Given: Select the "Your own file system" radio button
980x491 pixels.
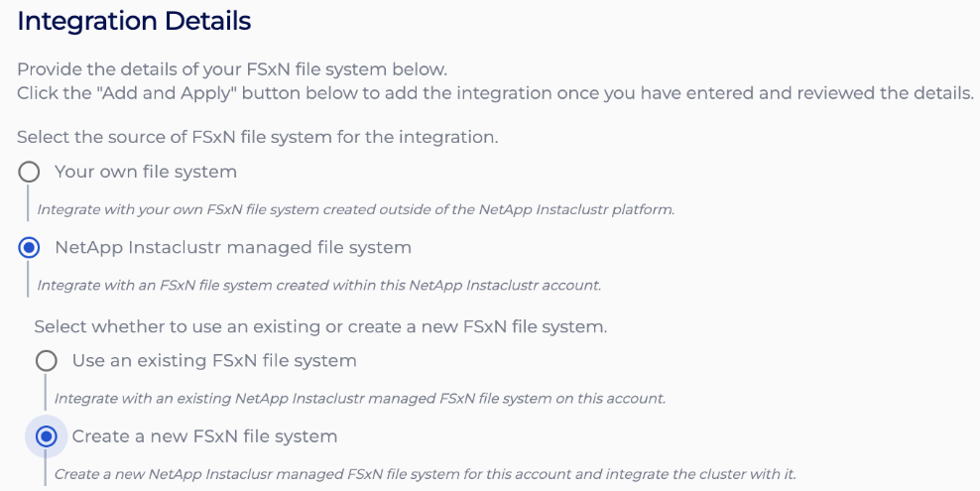Looking at the screenshot, I should click(x=30, y=172).
